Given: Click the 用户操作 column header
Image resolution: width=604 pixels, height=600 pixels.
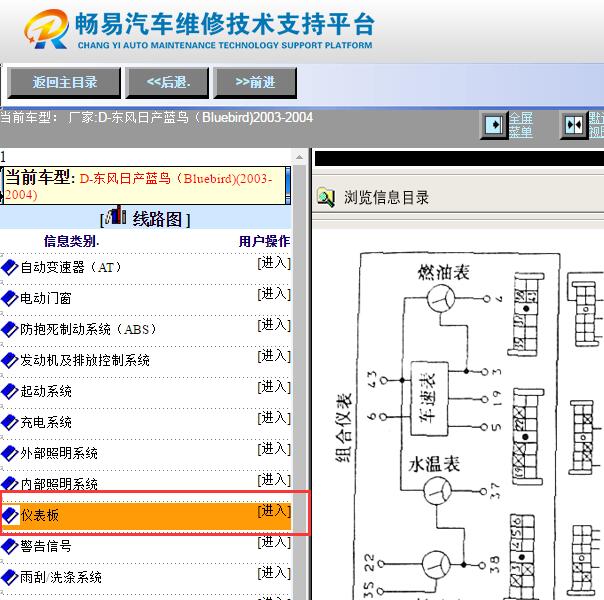Looking at the screenshot, I should point(264,241).
